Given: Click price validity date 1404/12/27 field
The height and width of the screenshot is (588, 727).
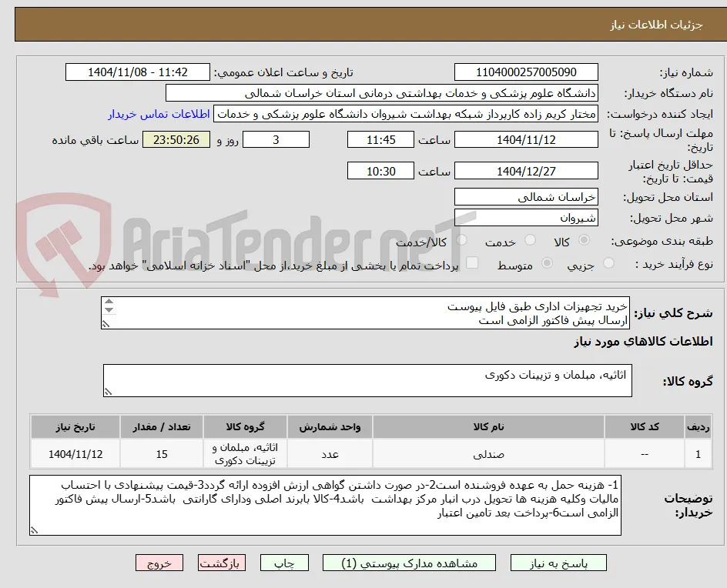Looking at the screenshot, I should pos(526,171).
